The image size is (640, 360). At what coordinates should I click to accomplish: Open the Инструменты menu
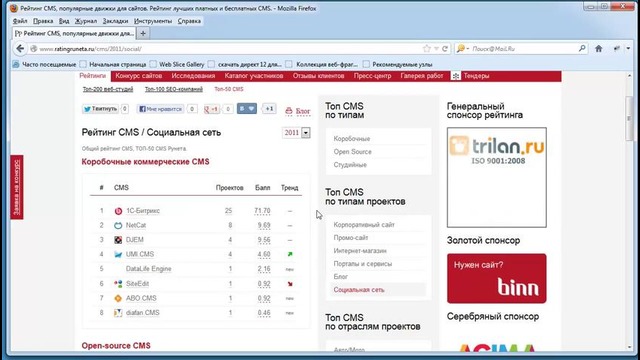pos(153,21)
